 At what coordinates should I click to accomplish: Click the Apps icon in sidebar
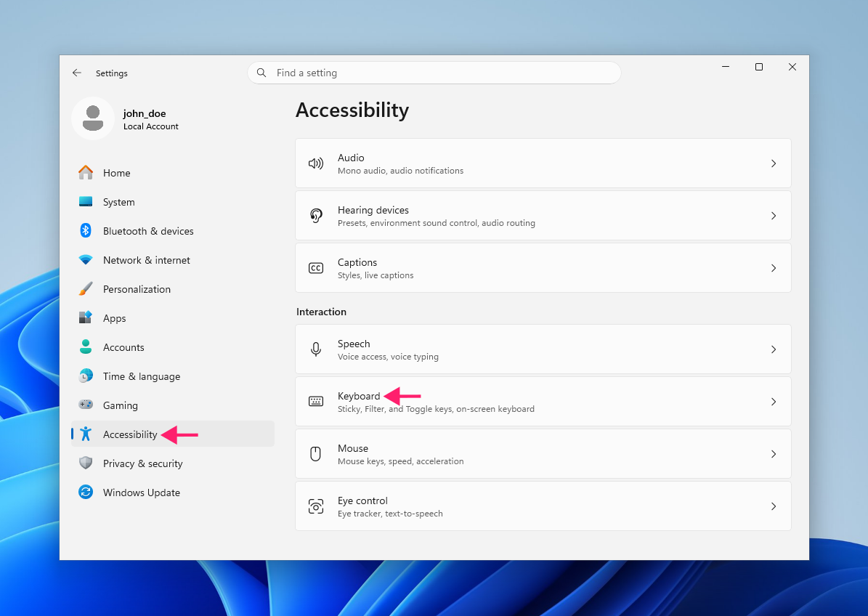(86, 317)
